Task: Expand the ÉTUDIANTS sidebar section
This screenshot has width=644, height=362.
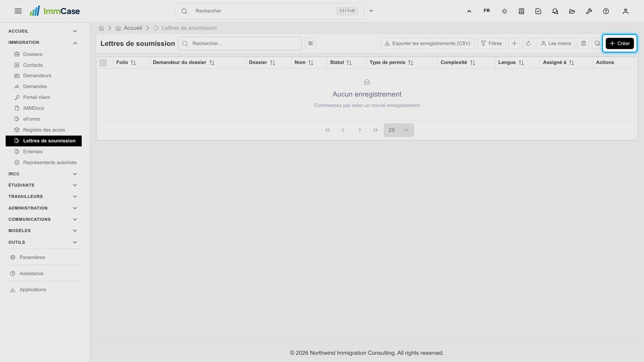Action: point(43,185)
